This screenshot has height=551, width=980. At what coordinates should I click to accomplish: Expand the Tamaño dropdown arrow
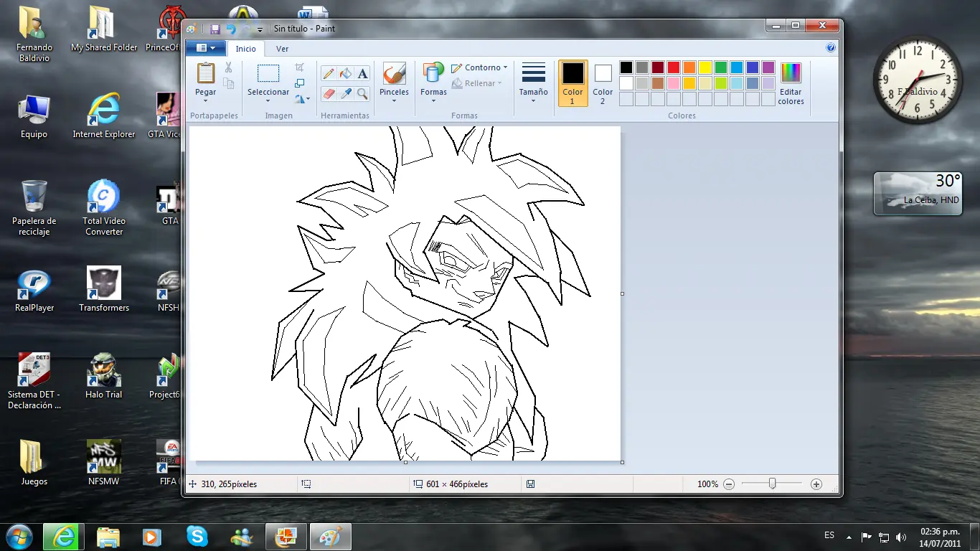click(533, 101)
